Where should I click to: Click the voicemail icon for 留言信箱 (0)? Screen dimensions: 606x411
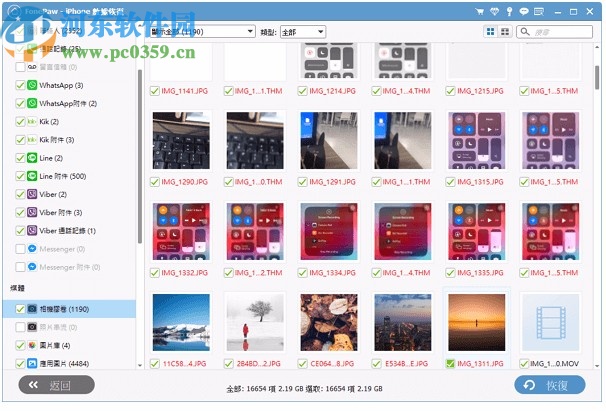click(32, 67)
